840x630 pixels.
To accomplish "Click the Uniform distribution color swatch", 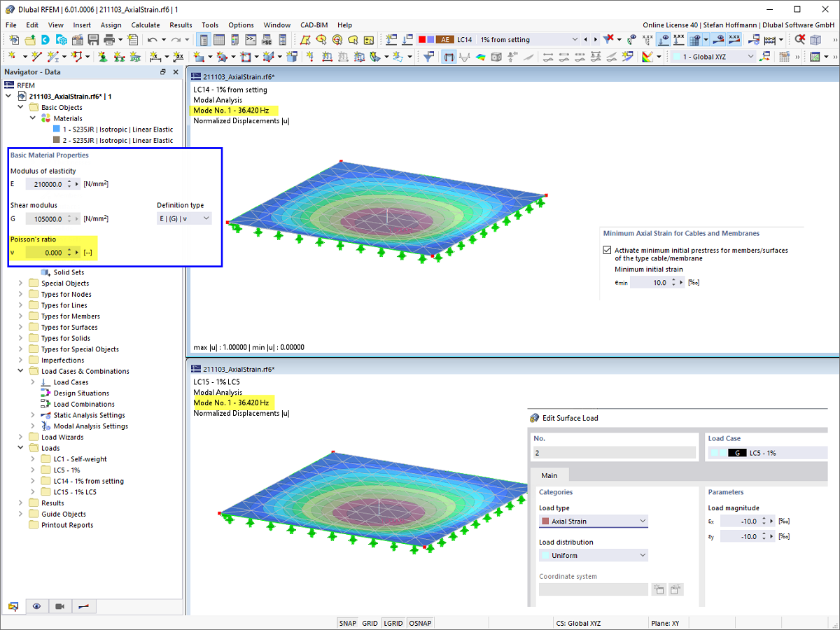I will pos(545,556).
